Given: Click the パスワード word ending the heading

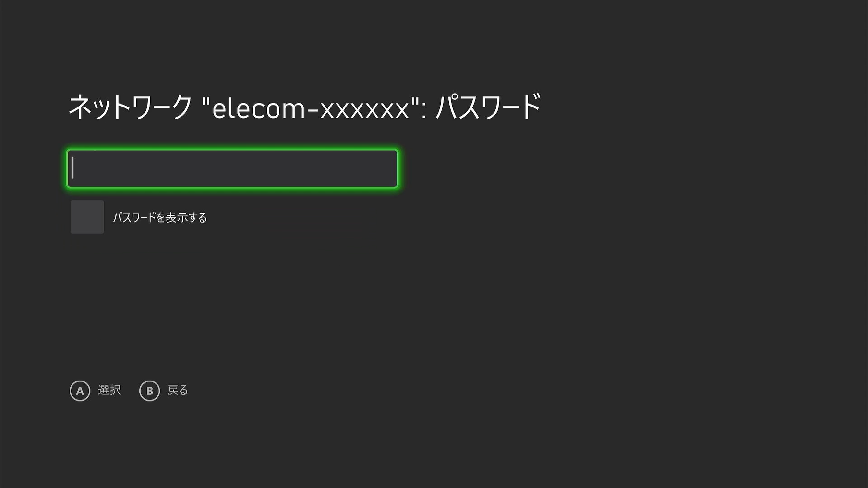Looking at the screenshot, I should tap(488, 107).
